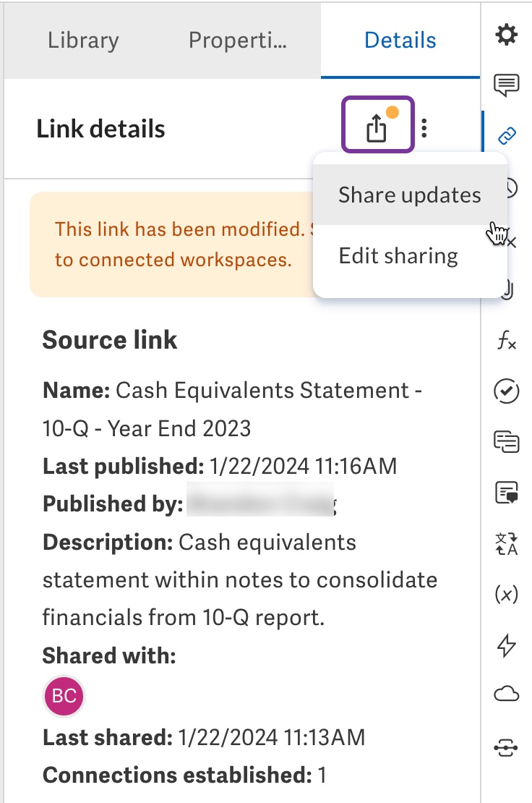Open the formulas fx panel
The height and width of the screenshot is (803, 532).
(x=507, y=339)
